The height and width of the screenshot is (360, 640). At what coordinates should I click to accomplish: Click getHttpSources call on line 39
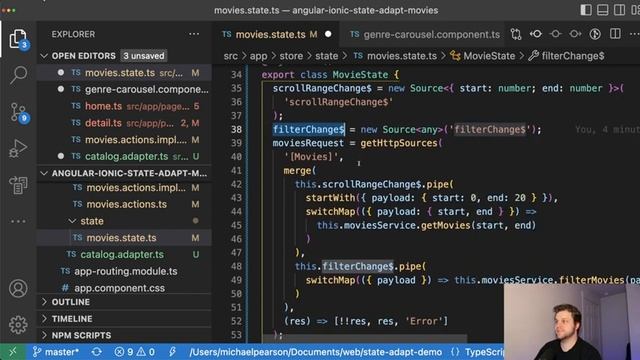[x=399, y=143]
